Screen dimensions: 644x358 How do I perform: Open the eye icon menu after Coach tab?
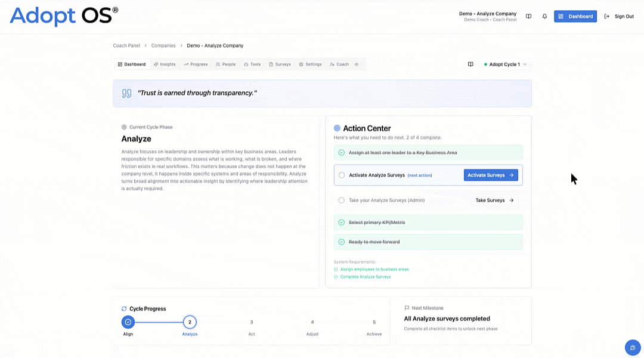357,64
